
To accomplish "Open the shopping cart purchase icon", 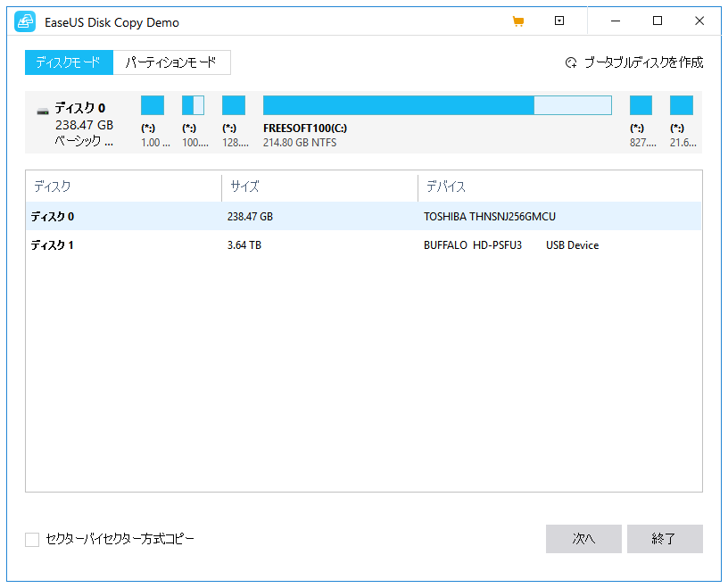I will pos(518,21).
